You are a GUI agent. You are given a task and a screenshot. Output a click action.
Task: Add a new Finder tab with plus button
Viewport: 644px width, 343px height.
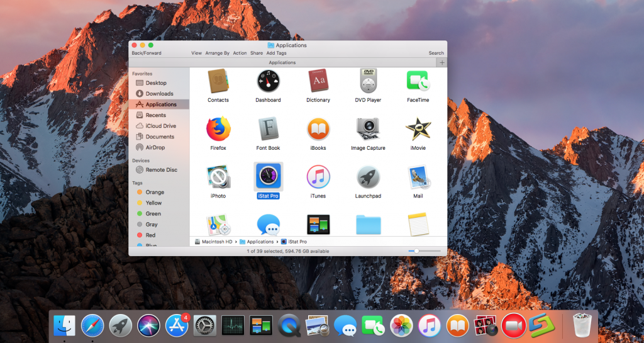tap(442, 62)
